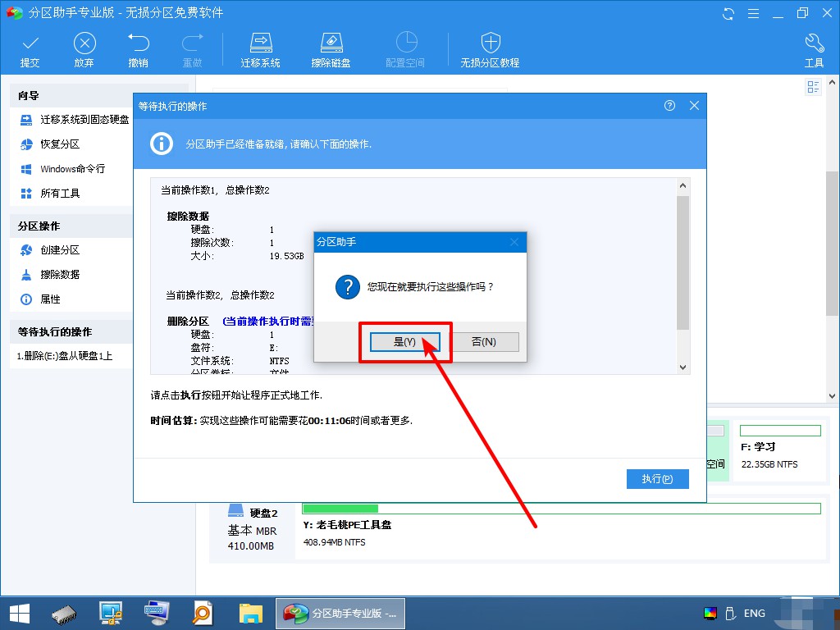The image size is (840, 630).
Task: Open the on-screen keyboard monitor taskbar icon
Action: (x=157, y=614)
